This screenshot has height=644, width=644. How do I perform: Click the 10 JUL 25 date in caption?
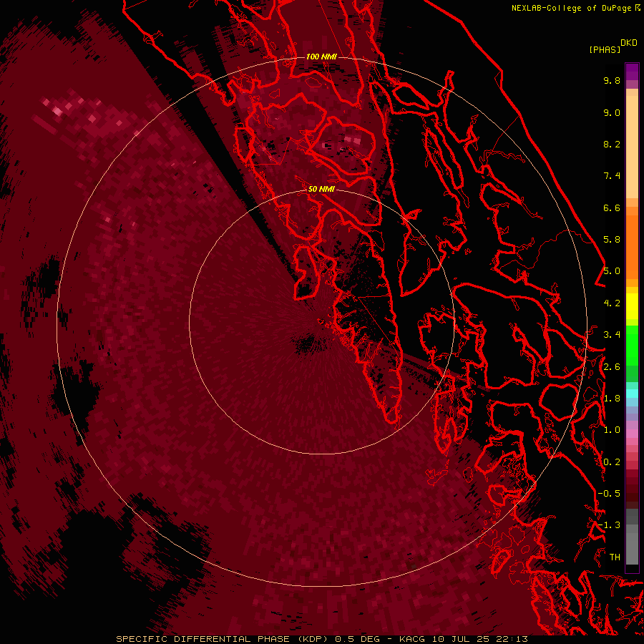click(x=462, y=639)
